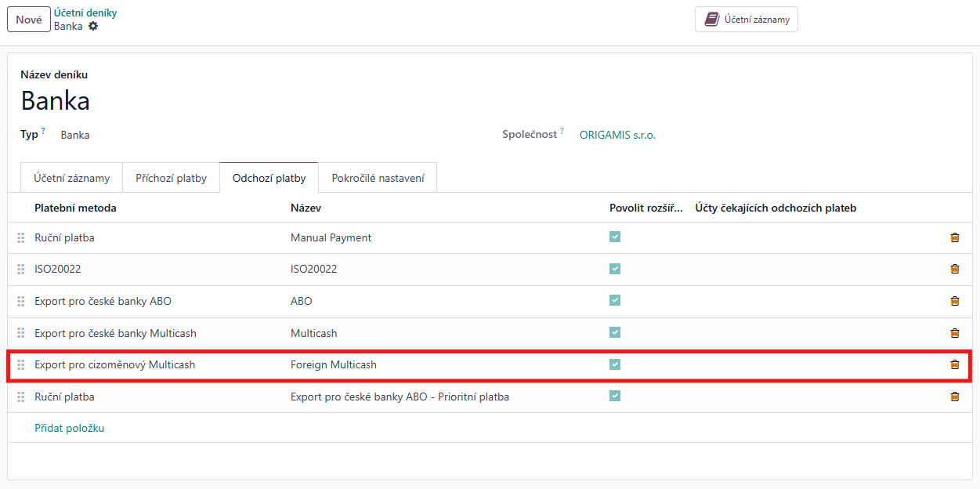Open the Pokročilé nastavení tab
The width and height of the screenshot is (980, 489).
click(378, 178)
